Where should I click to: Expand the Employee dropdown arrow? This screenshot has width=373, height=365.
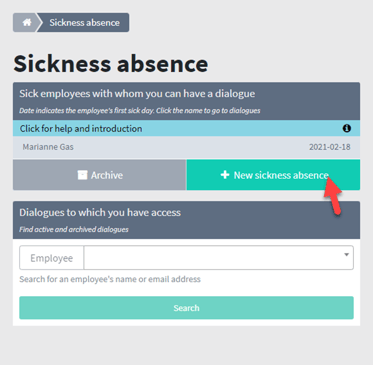pyautogui.click(x=347, y=255)
